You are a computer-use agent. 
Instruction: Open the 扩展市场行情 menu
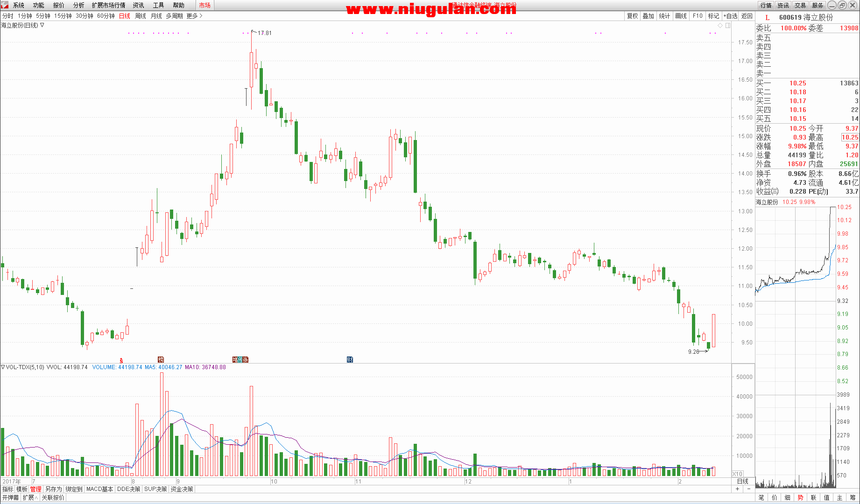(x=109, y=5)
